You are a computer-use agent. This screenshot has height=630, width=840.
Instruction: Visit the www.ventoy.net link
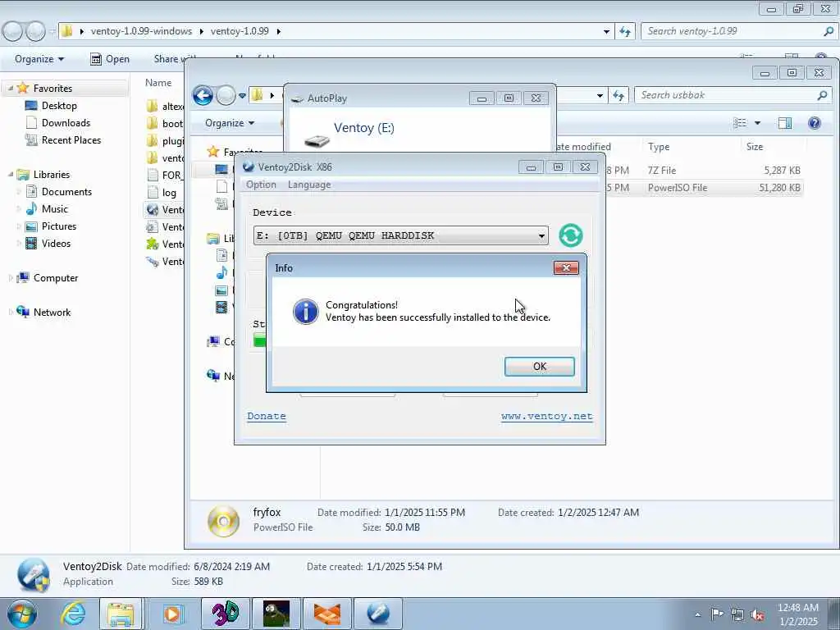547,416
